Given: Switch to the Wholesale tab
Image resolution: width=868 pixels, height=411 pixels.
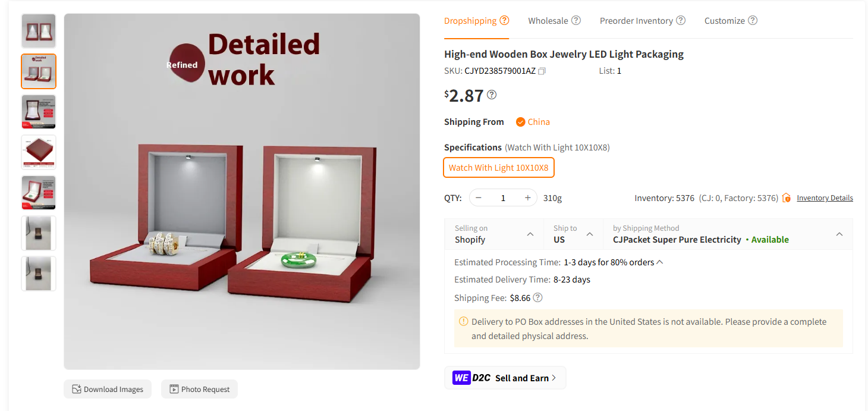Looking at the screenshot, I should click(548, 20).
